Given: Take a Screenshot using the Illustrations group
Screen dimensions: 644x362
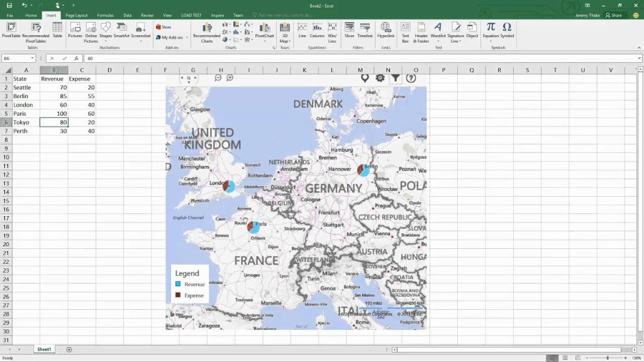Looking at the screenshot, I should [x=141, y=30].
